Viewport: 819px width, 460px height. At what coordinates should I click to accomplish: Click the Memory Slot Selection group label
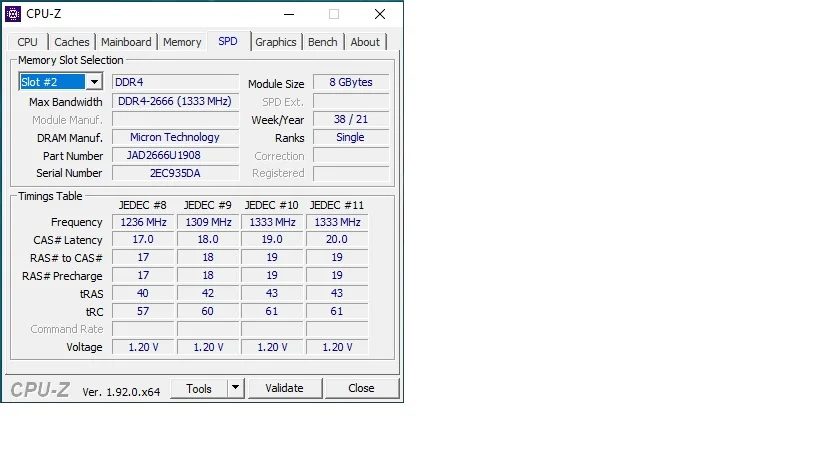(x=71, y=60)
